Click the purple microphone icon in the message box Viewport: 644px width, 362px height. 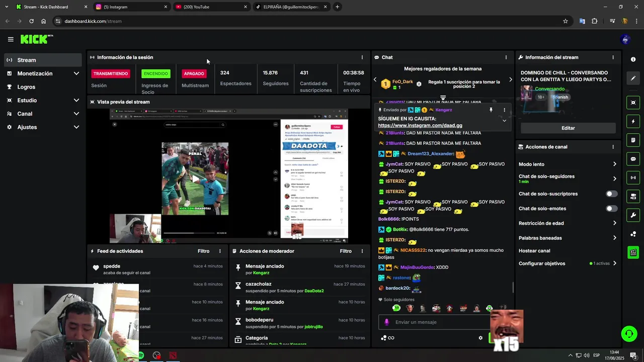pos(386,322)
